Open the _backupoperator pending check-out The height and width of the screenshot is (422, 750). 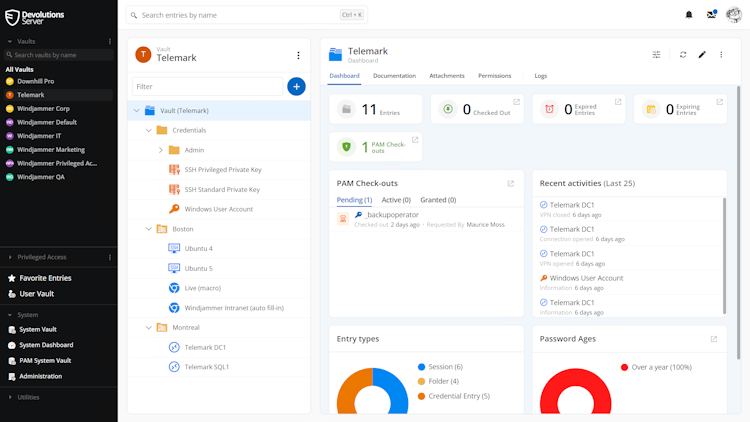tap(426, 220)
